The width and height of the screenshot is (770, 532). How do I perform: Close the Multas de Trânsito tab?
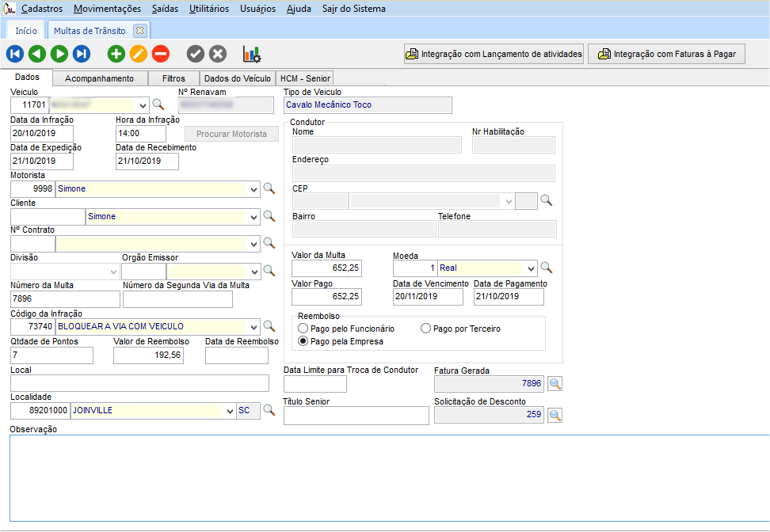coord(139,31)
